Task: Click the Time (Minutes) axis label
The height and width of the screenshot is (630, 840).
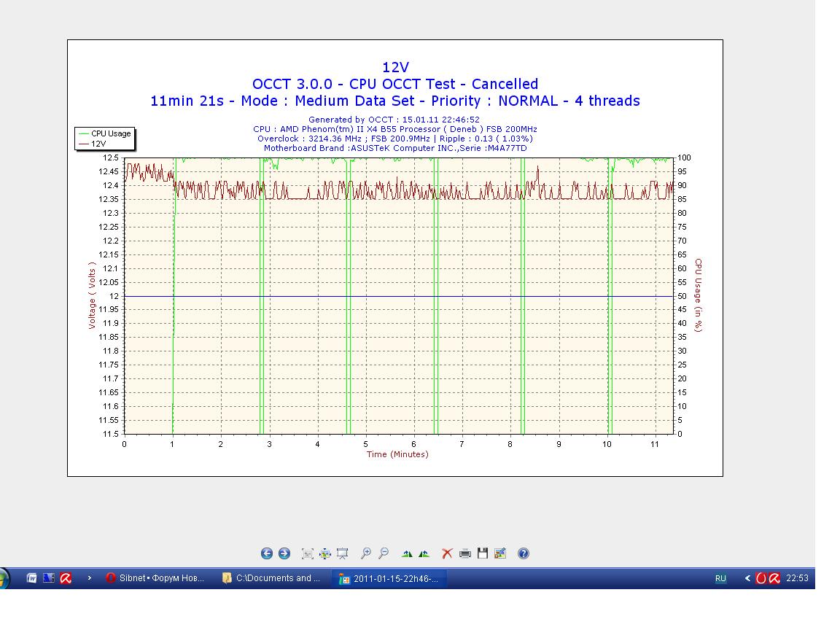Action: click(397, 454)
